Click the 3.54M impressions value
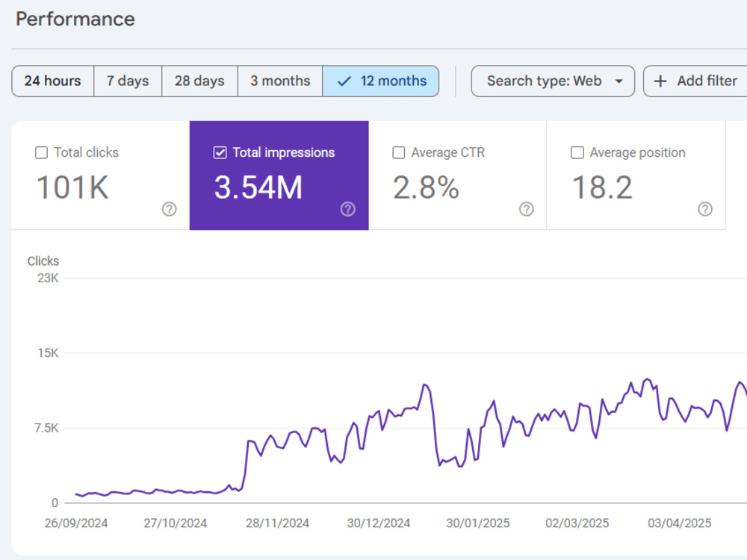The image size is (747, 560). pyautogui.click(x=258, y=187)
